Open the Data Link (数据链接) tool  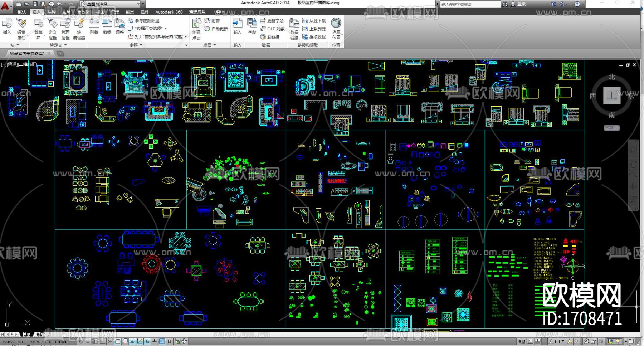[294, 29]
